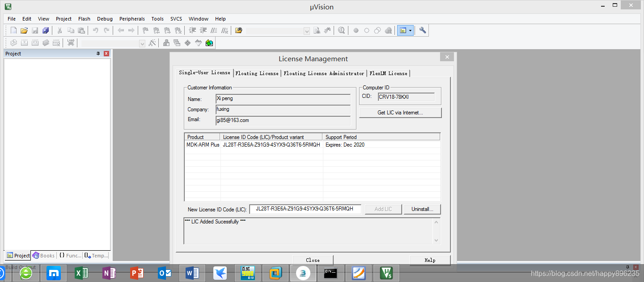Open Excel from the taskbar
Image resolution: width=644 pixels, height=282 pixels.
(81, 273)
